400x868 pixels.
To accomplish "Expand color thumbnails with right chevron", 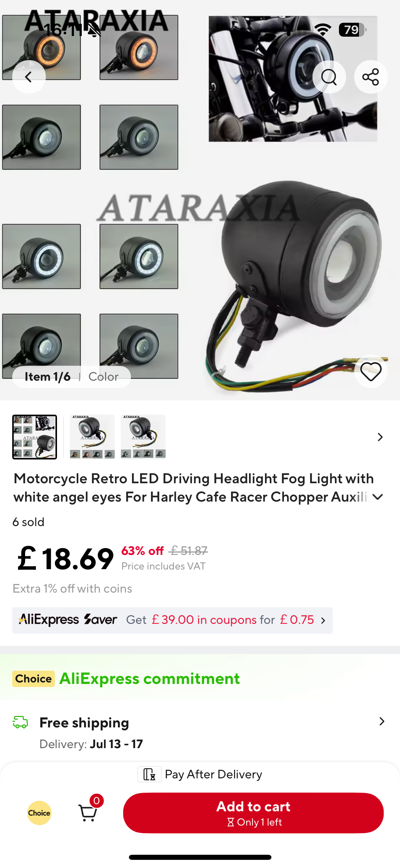I will 380,437.
